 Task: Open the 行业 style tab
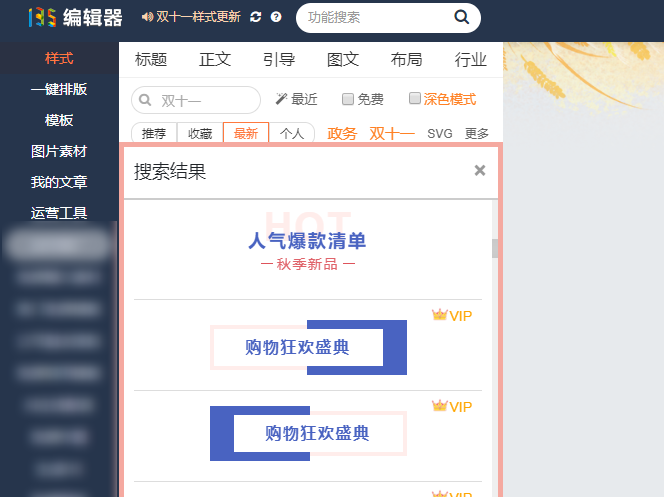coord(470,59)
